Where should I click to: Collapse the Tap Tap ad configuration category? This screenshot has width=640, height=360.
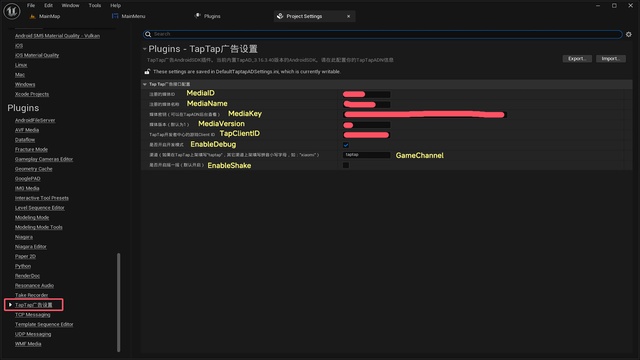[144, 84]
